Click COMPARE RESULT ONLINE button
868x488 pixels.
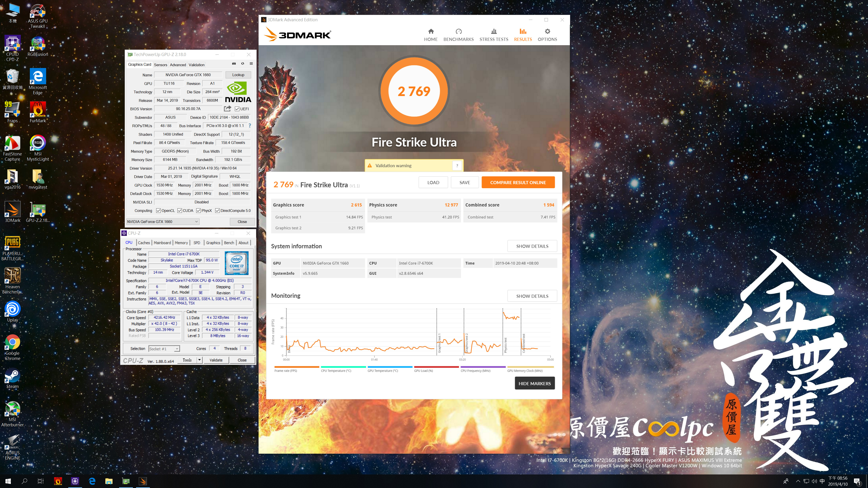pyautogui.click(x=518, y=182)
